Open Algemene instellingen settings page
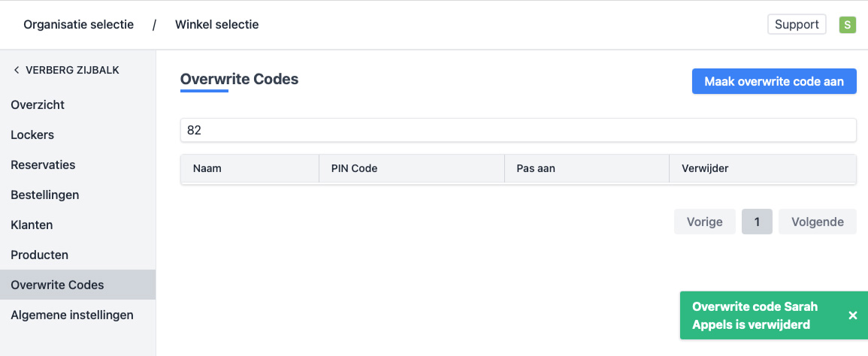 [72, 315]
